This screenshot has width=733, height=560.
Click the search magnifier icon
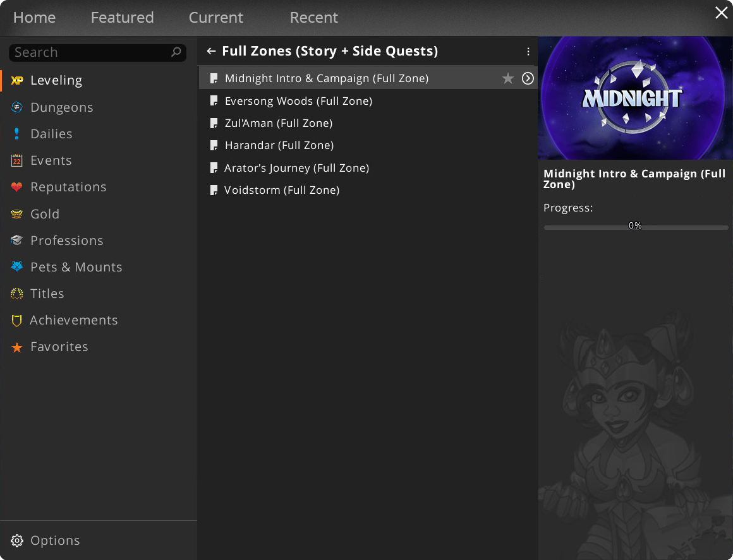176,52
